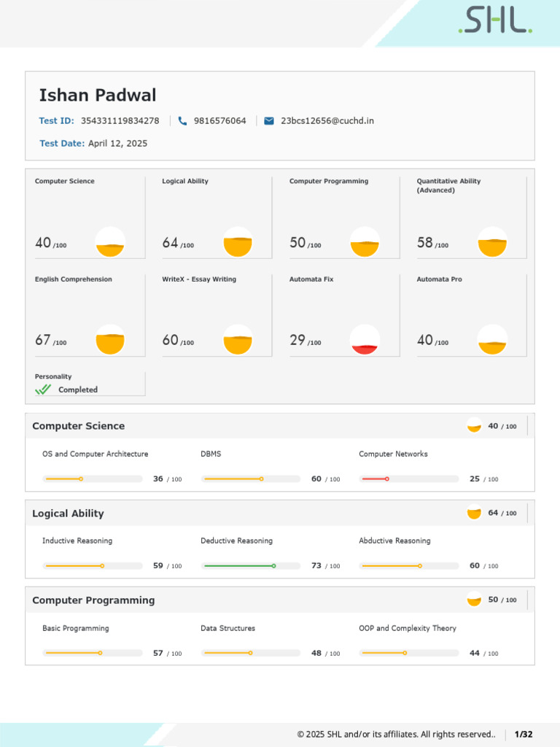Click the Deductive Reasoning label
Viewport: 560px width, 747px height.
(237, 541)
